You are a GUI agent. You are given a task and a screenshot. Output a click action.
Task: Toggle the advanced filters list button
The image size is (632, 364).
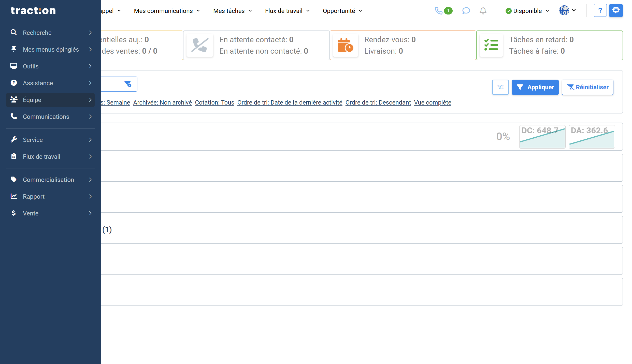(x=500, y=87)
